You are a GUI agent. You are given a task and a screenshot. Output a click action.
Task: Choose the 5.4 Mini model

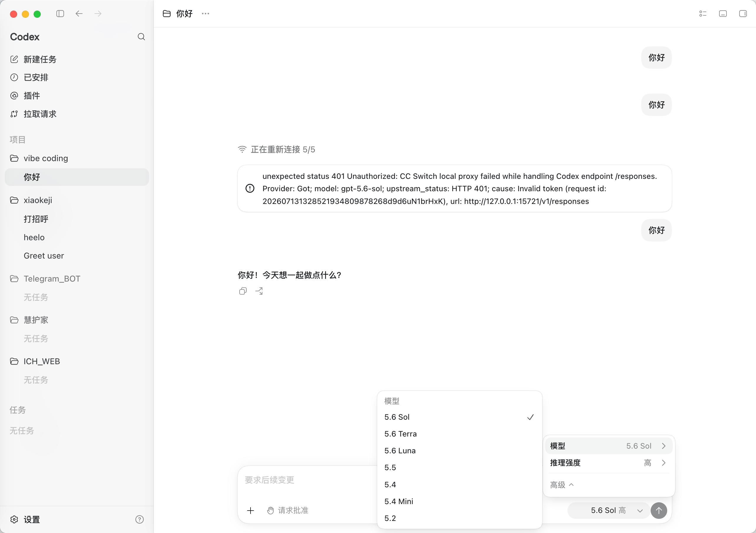point(459,501)
